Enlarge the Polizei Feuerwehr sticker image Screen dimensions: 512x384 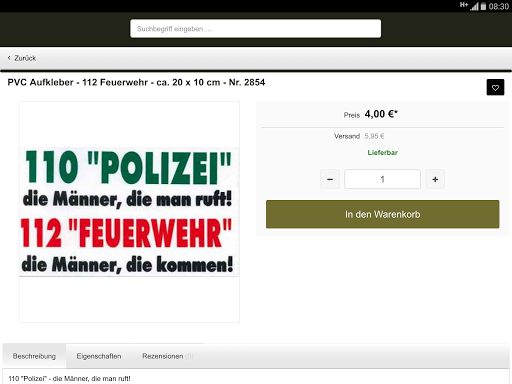pos(129,212)
